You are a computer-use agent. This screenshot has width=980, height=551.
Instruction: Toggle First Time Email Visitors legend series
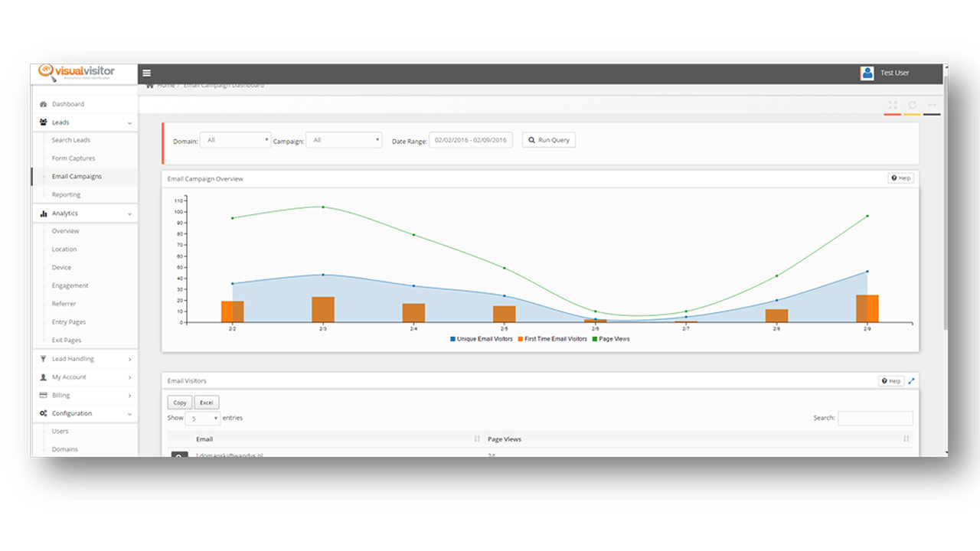point(552,339)
